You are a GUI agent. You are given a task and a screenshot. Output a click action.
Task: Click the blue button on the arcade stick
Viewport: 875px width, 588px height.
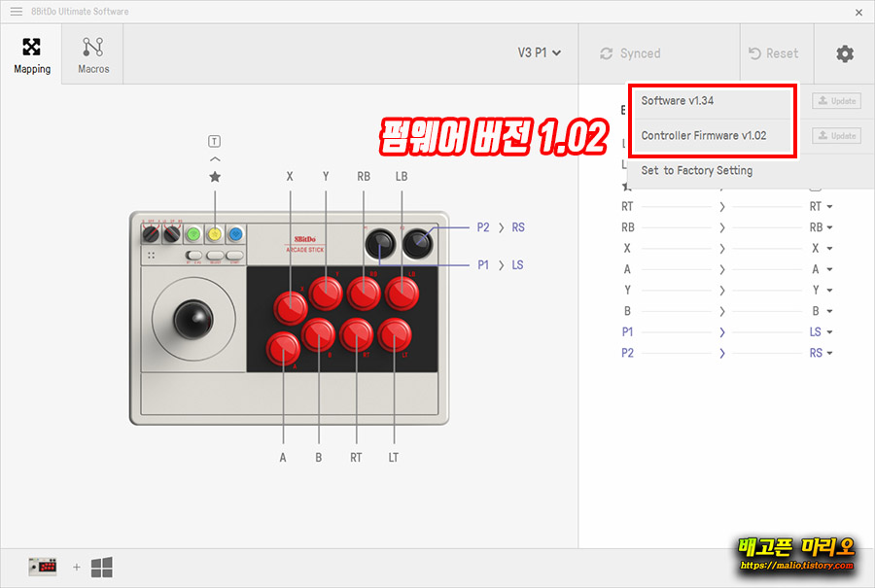click(236, 234)
